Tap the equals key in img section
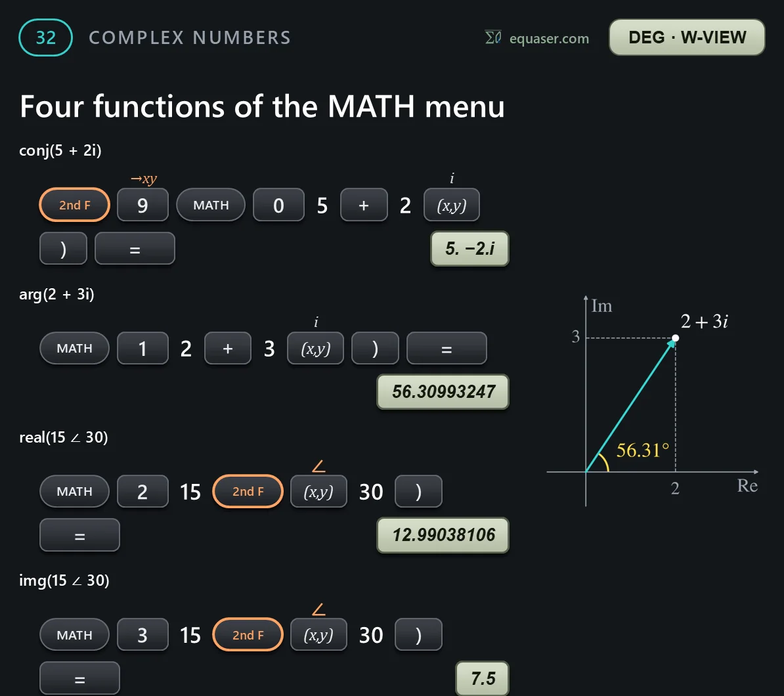Screen dimensions: 784x696 (79, 678)
